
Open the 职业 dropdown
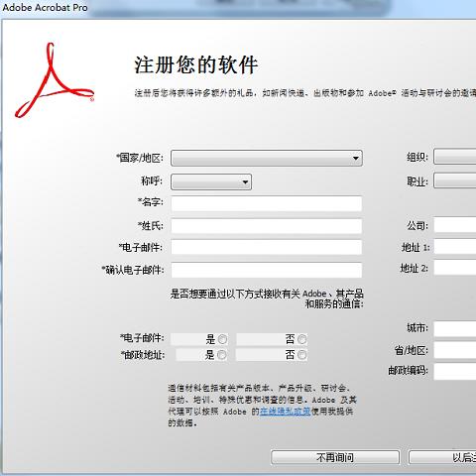(x=455, y=180)
